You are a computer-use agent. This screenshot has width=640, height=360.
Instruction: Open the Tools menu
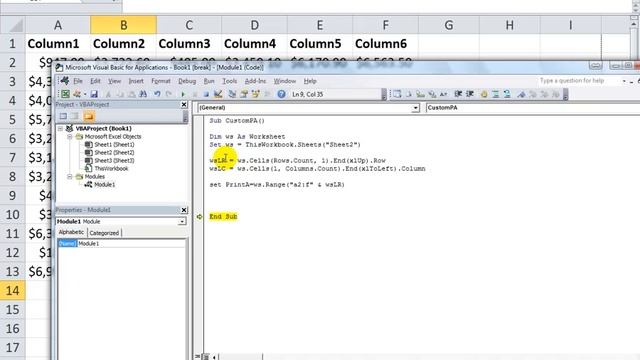click(229, 81)
